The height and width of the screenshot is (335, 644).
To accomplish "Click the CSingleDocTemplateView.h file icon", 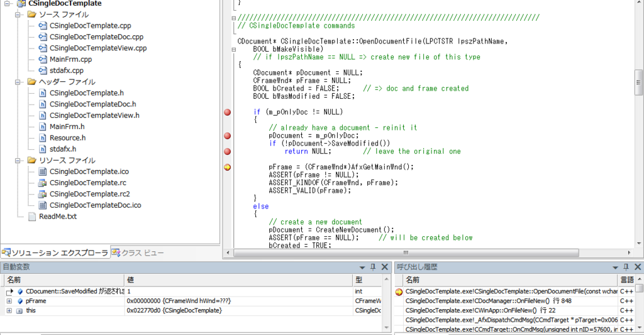I will [42, 115].
